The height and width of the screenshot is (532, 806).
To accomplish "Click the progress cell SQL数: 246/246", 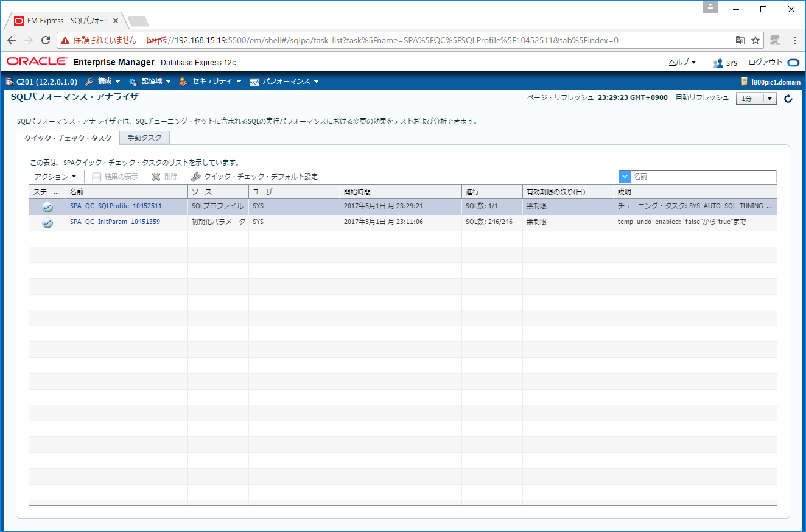I will pos(492,222).
